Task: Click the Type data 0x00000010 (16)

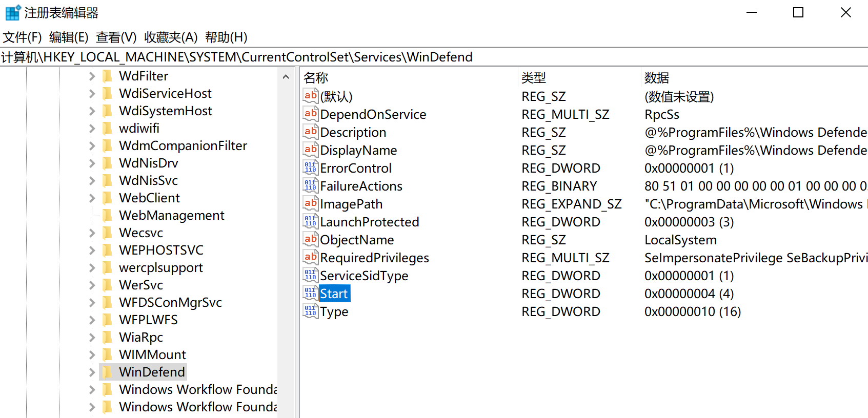Action: pyautogui.click(x=693, y=311)
